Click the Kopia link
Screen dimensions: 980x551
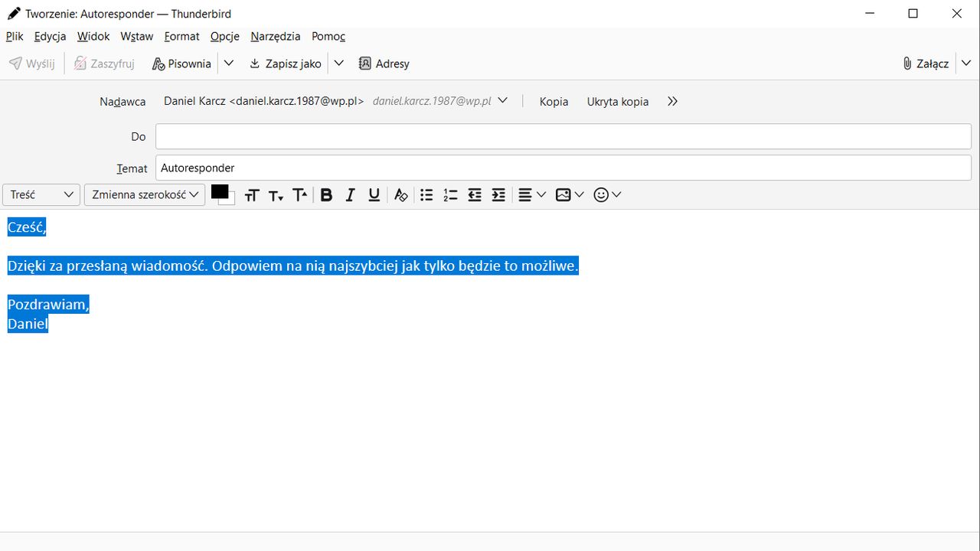[x=554, y=101]
